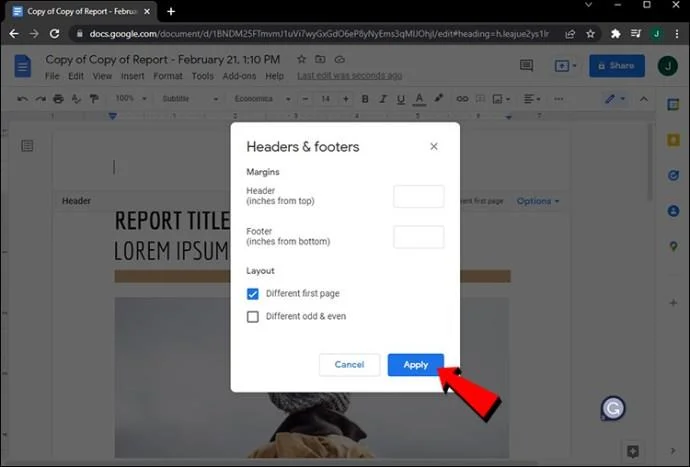Open Maps in the side panel
Screen dimensions: 690x467
pos(673,246)
